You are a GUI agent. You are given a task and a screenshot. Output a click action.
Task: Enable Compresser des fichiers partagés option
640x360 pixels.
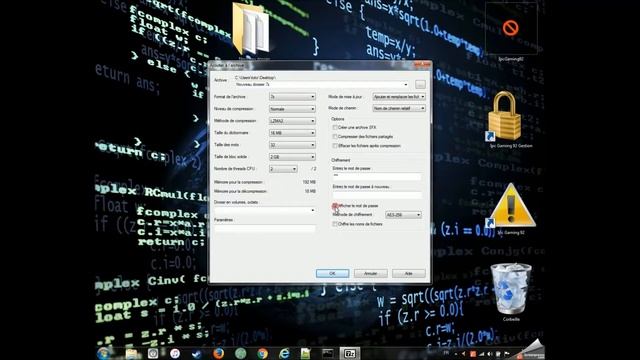click(335, 137)
